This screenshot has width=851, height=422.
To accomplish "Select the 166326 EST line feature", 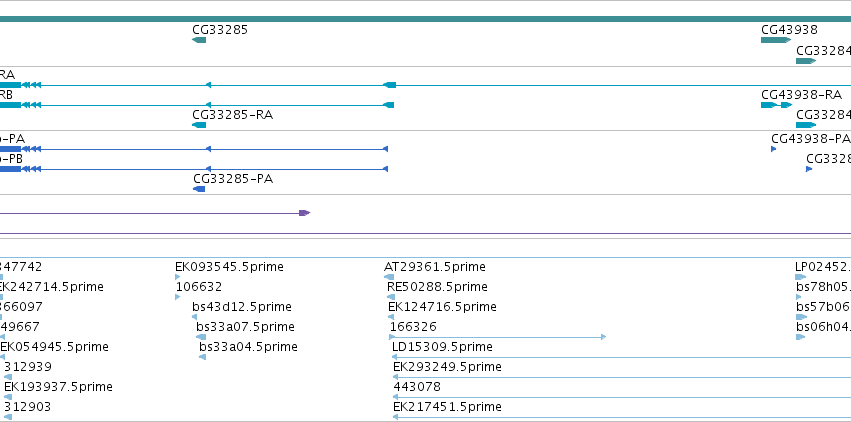I will [x=497, y=337].
